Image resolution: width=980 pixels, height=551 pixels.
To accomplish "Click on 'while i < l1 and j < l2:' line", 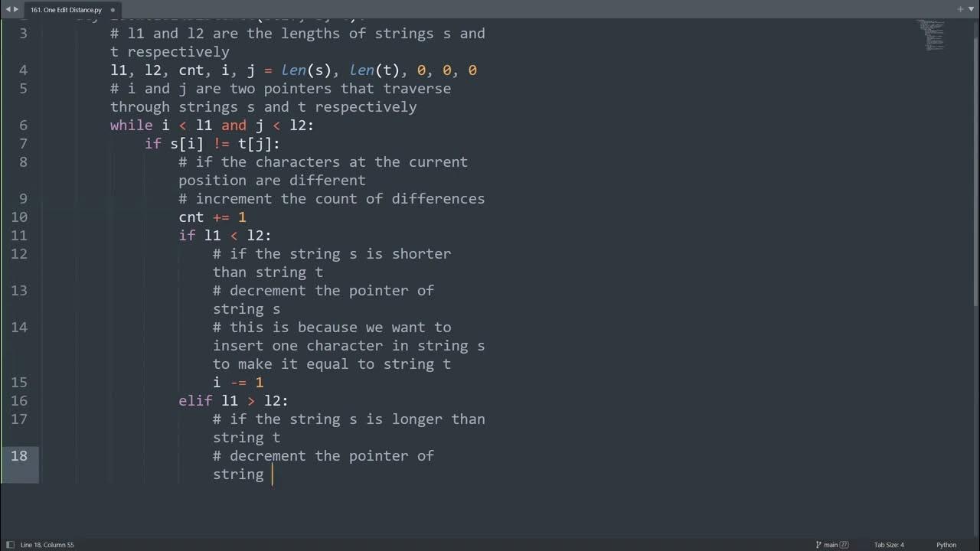I will coord(212,125).
